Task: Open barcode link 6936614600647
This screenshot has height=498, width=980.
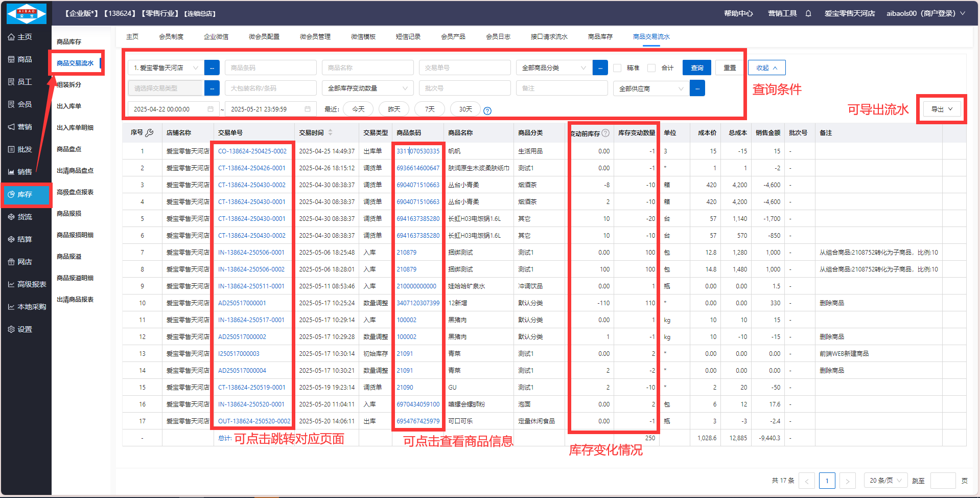Action: click(x=418, y=168)
